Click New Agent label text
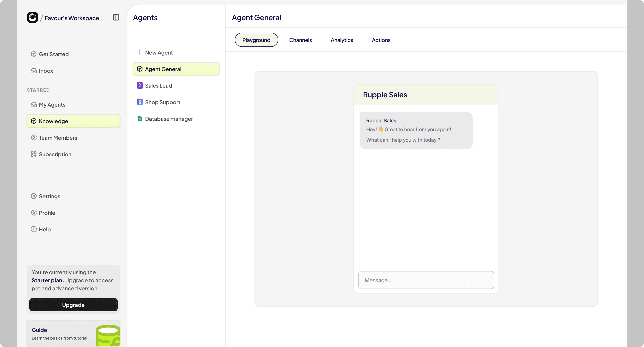644x347 pixels. 159,53
